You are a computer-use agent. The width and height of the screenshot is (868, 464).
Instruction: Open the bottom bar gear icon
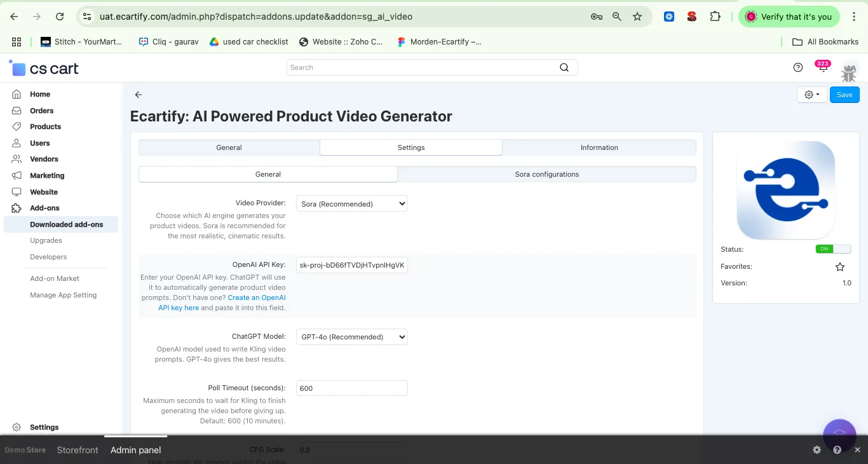(x=817, y=450)
